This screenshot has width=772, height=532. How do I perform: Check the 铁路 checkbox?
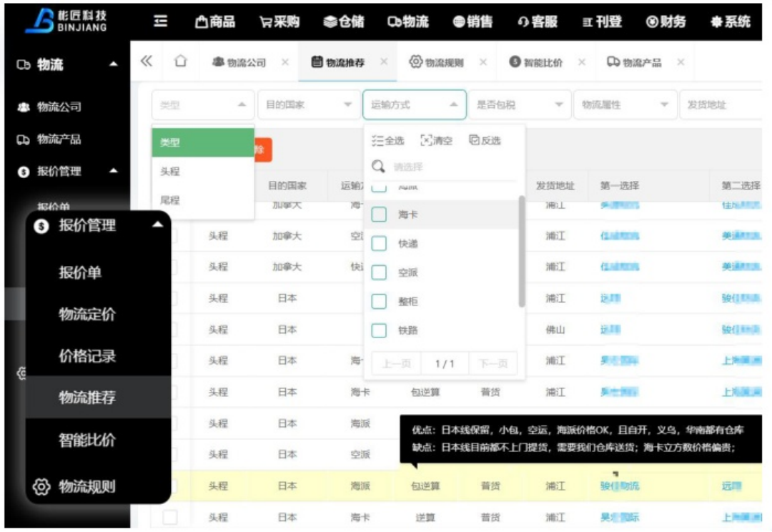[x=379, y=330]
